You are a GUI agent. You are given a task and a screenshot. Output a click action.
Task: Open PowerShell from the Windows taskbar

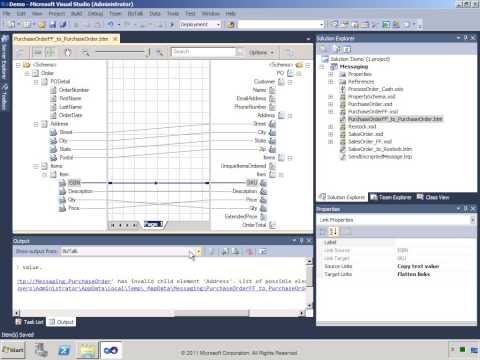click(64, 350)
